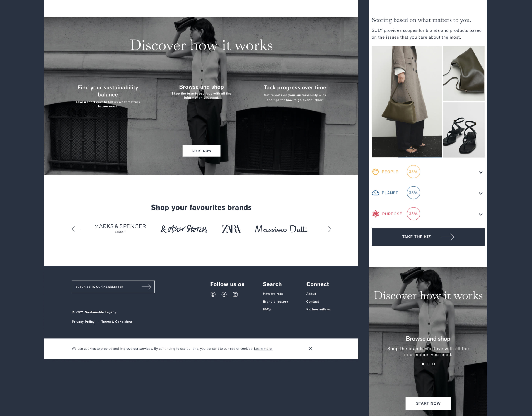Dismiss cookie banner with X icon
The image size is (532, 416).
(x=310, y=348)
